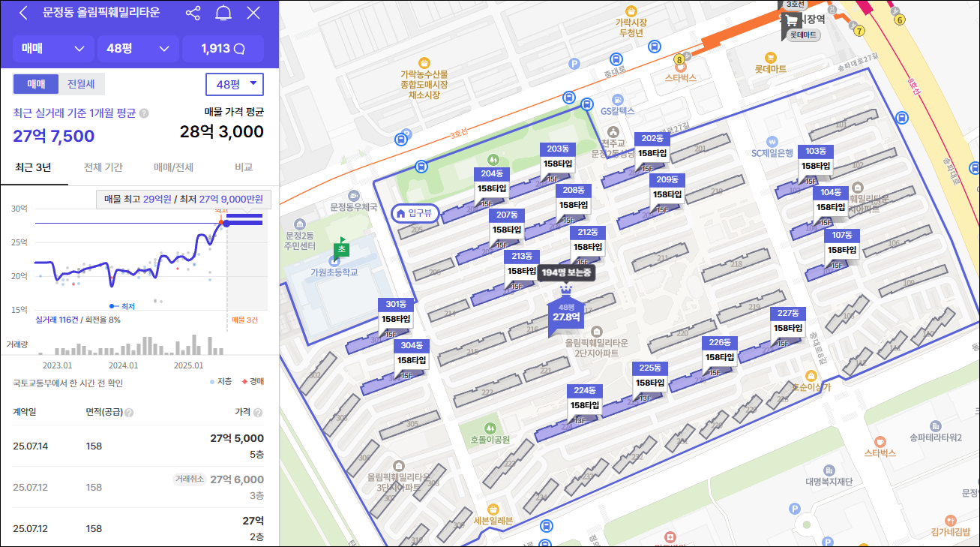Image resolution: width=980 pixels, height=547 pixels.
Task: Select the 207동 map marker
Action: point(507,224)
